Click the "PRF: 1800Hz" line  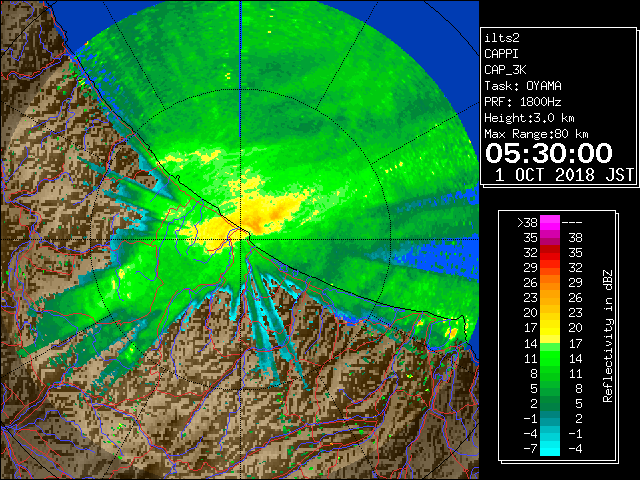pos(523,102)
